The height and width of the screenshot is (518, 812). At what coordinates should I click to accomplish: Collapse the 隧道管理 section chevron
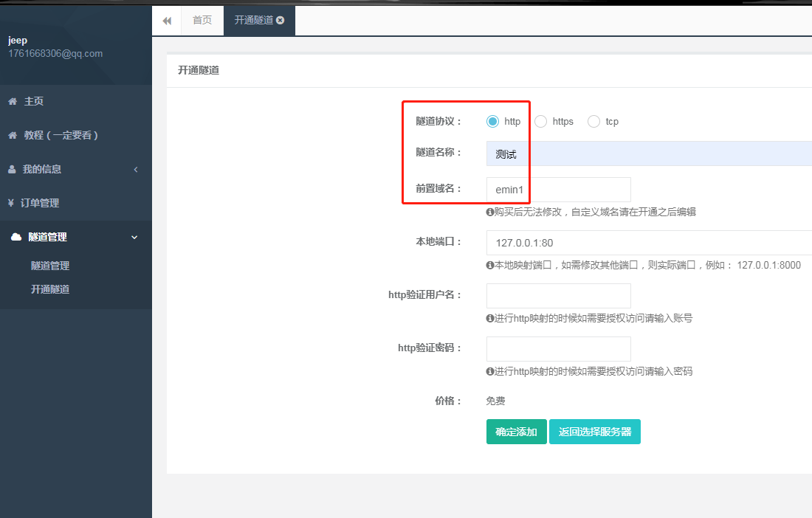[134, 237]
